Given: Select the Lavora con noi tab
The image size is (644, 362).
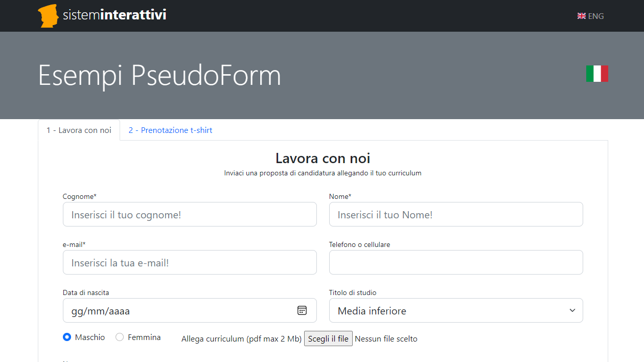Looking at the screenshot, I should (79, 130).
